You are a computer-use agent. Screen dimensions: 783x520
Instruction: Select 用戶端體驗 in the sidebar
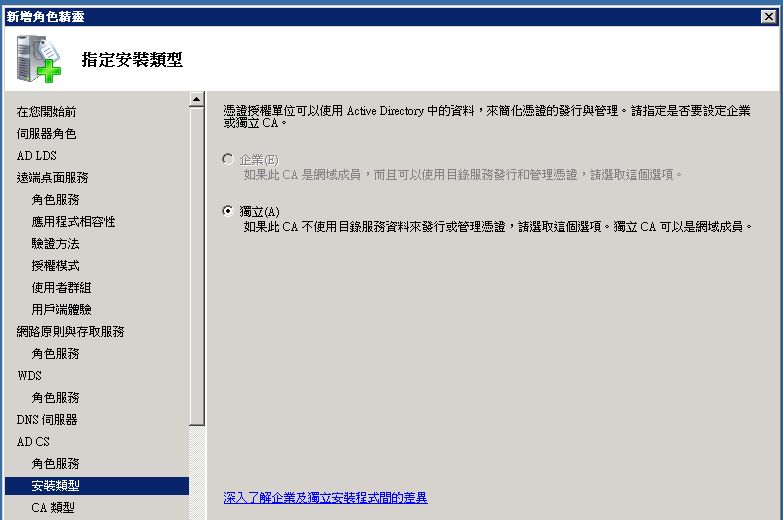click(61, 309)
